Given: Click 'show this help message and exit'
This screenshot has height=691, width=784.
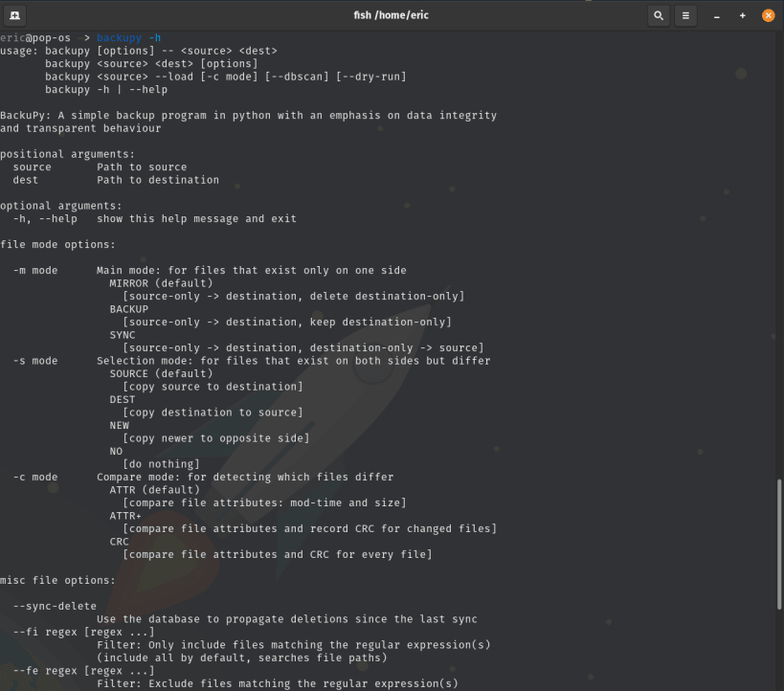Looking at the screenshot, I should coord(196,219).
